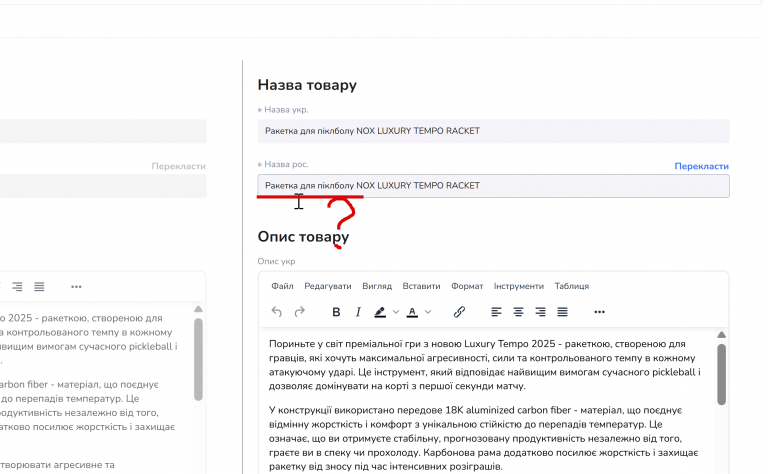The image size is (768, 474).
Task: Click the lower grey input field in left panel
Action: tap(103, 186)
